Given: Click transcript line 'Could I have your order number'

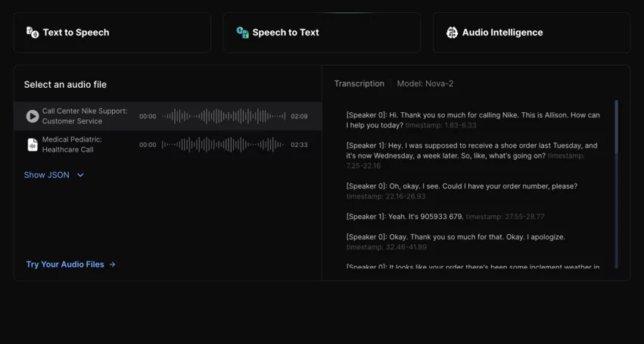Looking at the screenshot, I should pos(462,191).
